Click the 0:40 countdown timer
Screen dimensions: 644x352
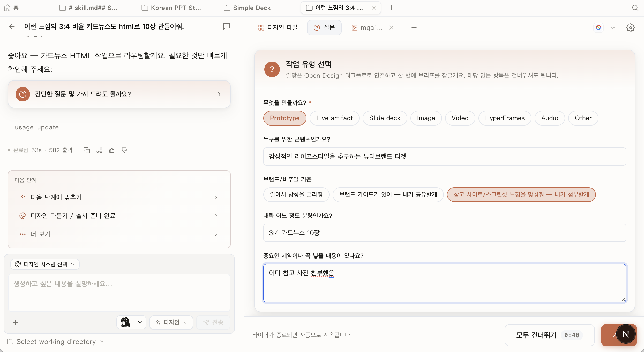pyautogui.click(x=572, y=335)
